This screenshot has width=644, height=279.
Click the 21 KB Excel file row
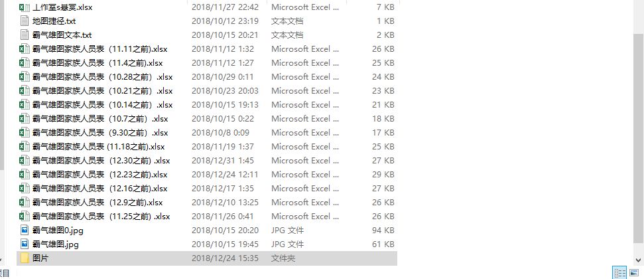pos(207,104)
